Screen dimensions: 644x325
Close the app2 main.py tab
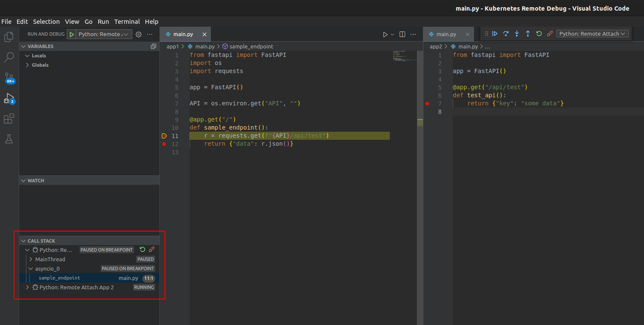coord(468,34)
